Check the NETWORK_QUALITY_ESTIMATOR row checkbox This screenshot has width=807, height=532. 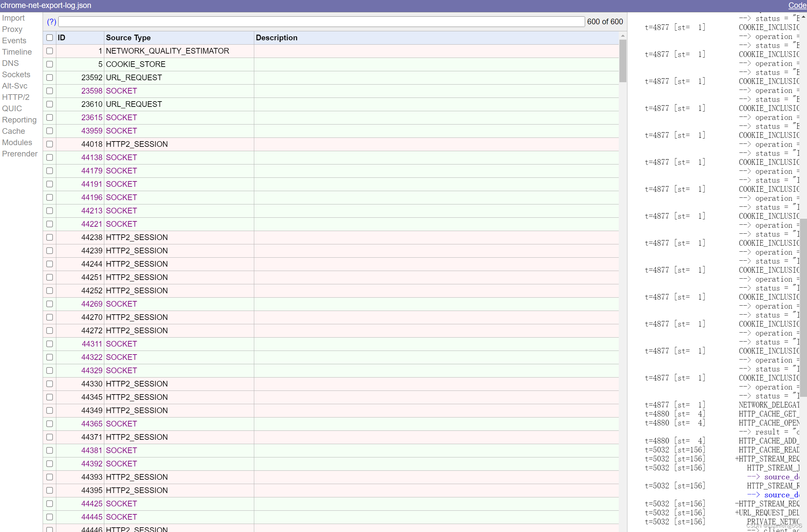(x=50, y=51)
